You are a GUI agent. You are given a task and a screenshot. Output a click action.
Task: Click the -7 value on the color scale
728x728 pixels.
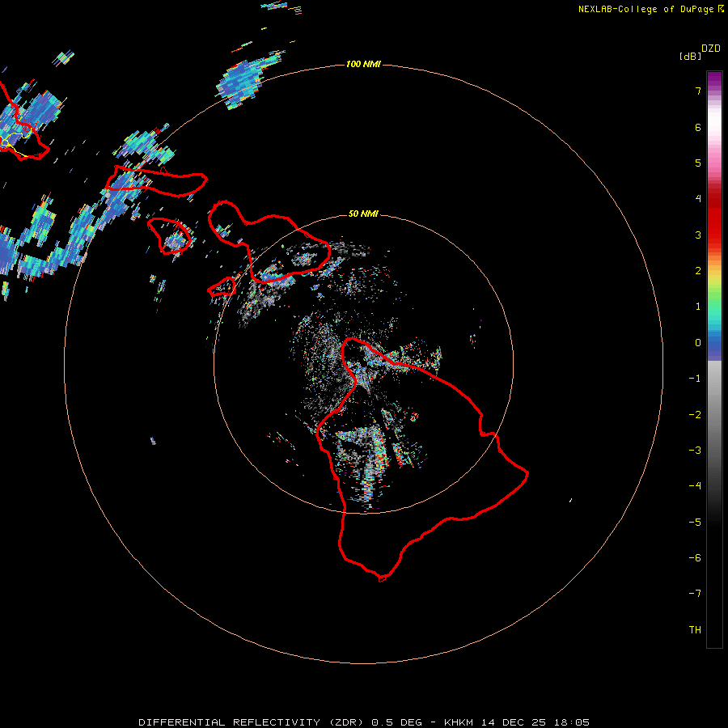pyautogui.click(x=695, y=594)
